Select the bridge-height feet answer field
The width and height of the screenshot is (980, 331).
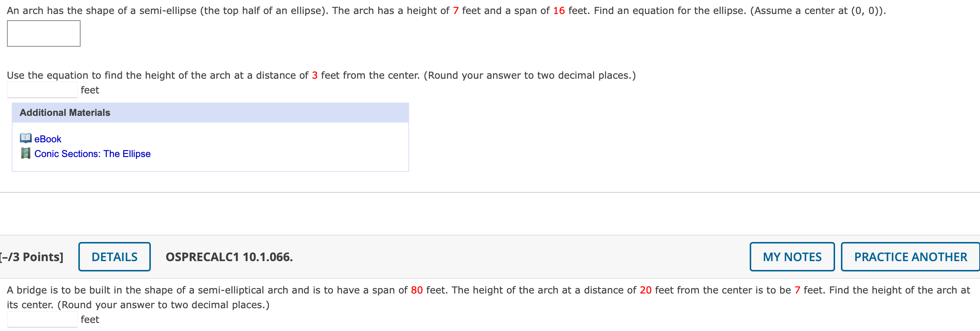42,319
